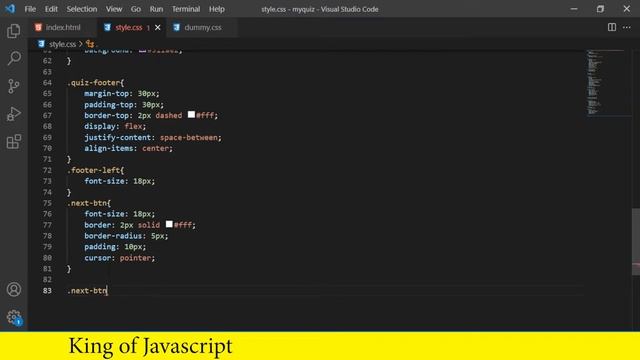Open the Accounts menu icon
Image resolution: width=640 pixels, height=360 pixels.
13,289
